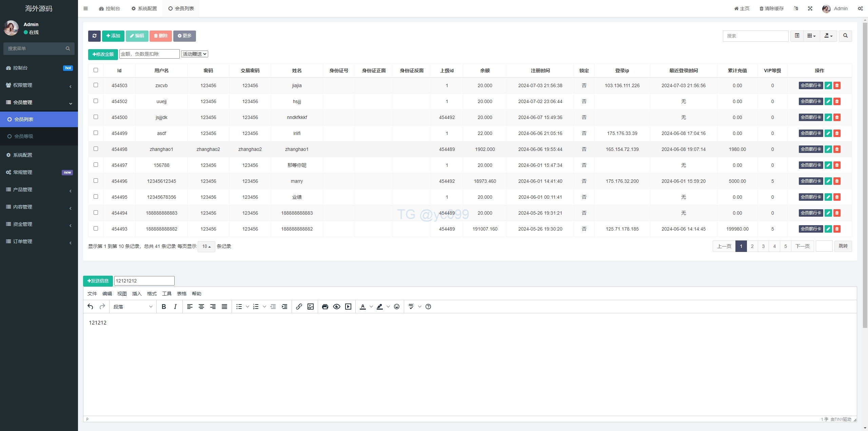868x431 pixels.
Task: Click the table refresh icon button
Action: click(x=94, y=36)
